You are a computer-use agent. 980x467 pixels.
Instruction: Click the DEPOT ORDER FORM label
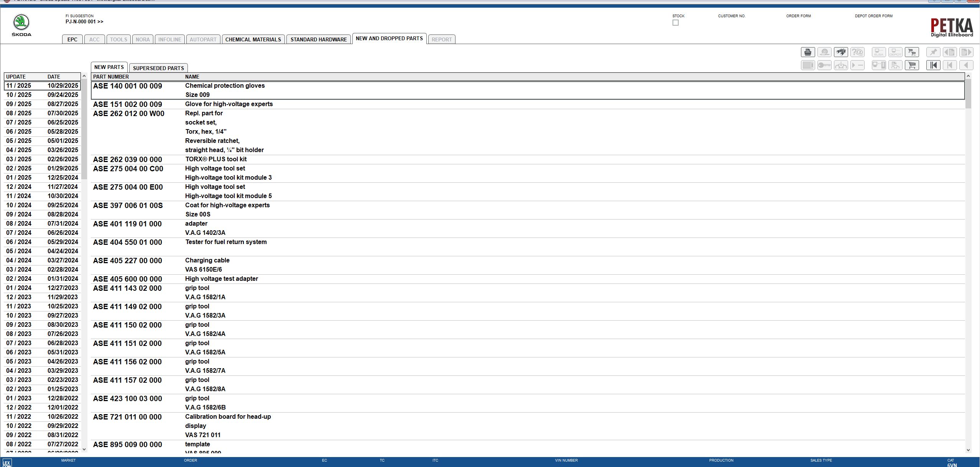[874, 16]
